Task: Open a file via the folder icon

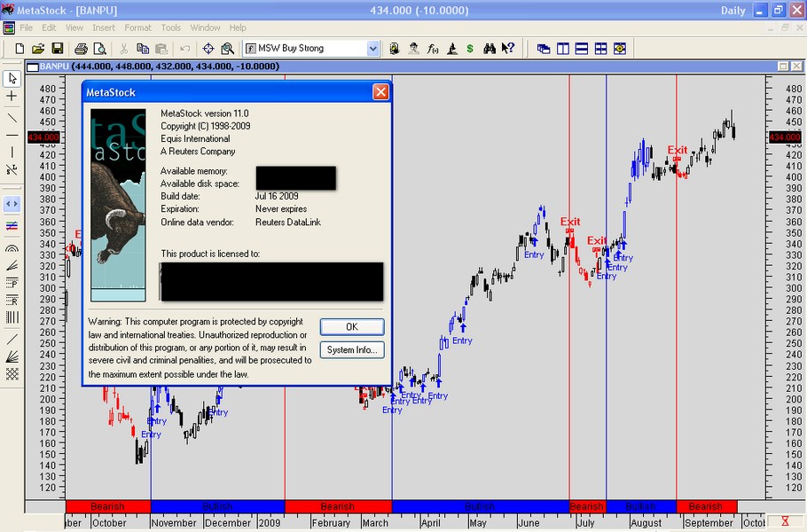Action: (38, 49)
